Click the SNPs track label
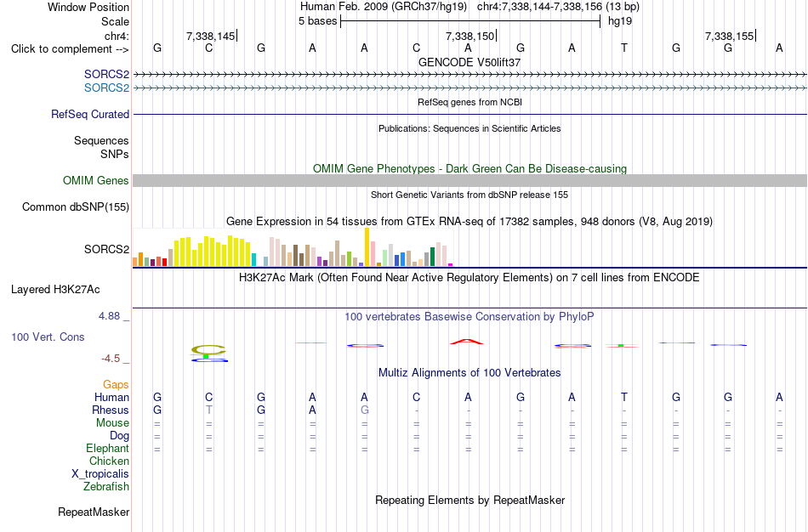The image size is (808, 532). point(115,154)
